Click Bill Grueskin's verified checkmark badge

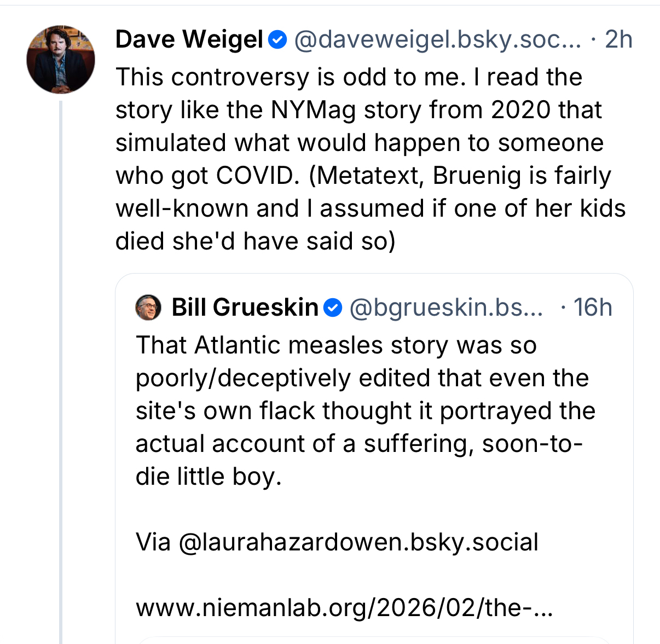tap(333, 308)
